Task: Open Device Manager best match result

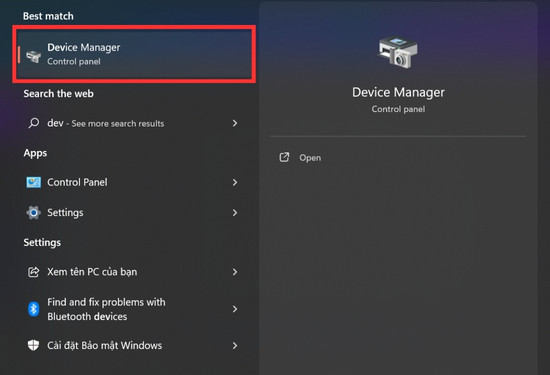Action: point(134,54)
